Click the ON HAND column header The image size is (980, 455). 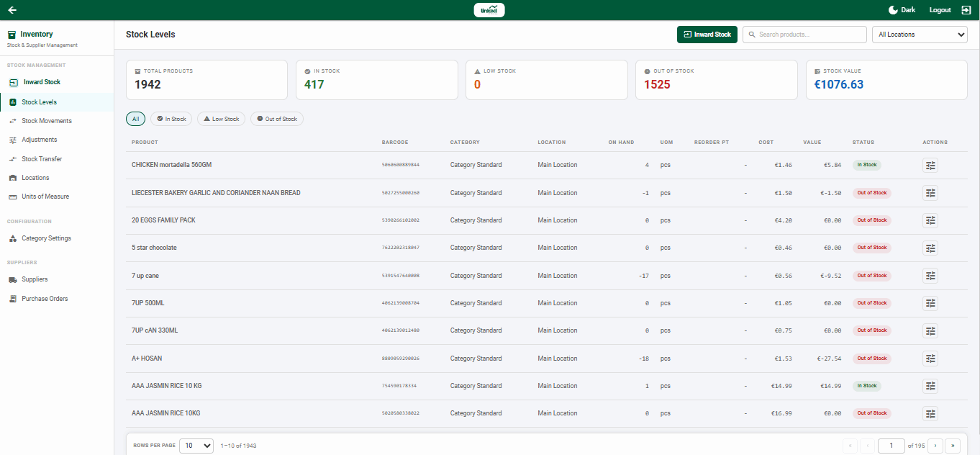pos(621,143)
